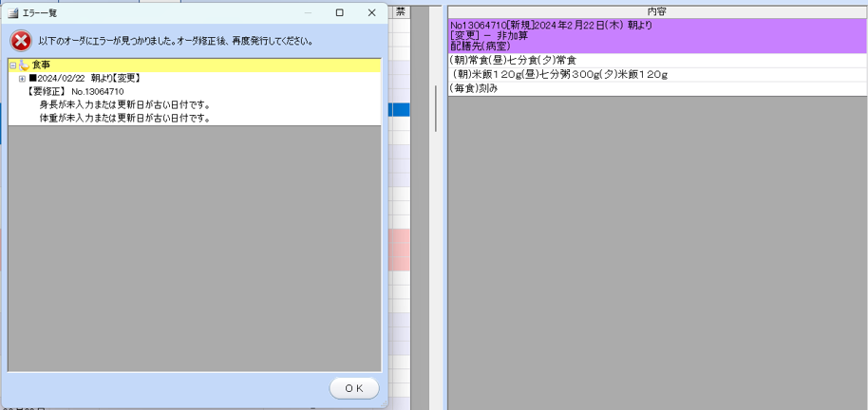Click the 食事 meal icon in the tree
The width and height of the screenshot is (868, 410).
tap(24, 65)
